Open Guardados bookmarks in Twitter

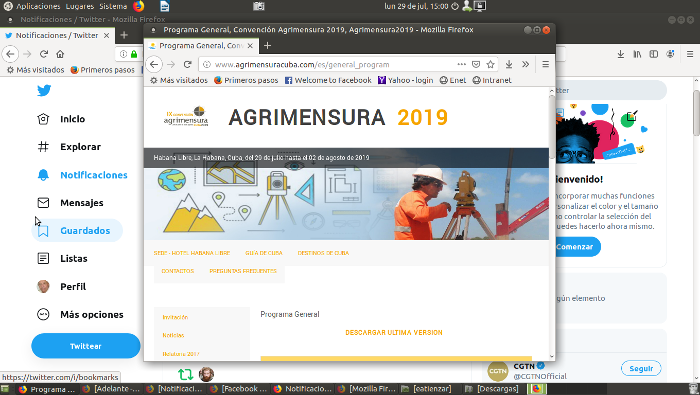click(x=77, y=231)
